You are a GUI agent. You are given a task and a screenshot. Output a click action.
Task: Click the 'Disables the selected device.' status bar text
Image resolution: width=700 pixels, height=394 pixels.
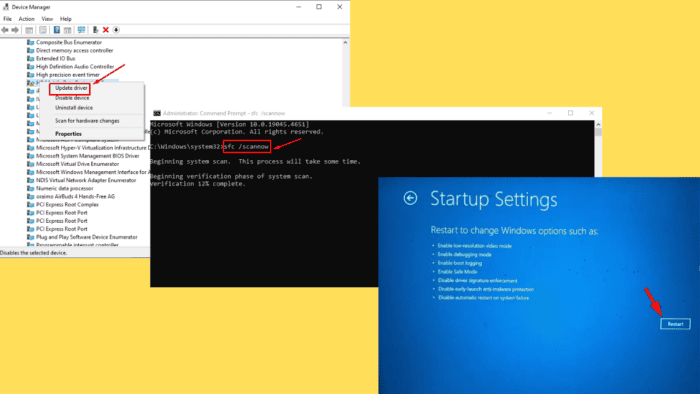[x=33, y=253]
